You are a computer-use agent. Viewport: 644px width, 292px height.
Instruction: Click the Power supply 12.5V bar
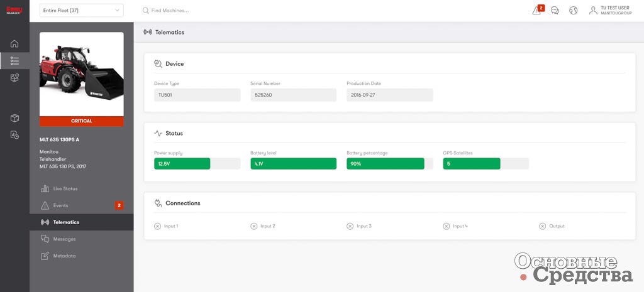(197, 164)
